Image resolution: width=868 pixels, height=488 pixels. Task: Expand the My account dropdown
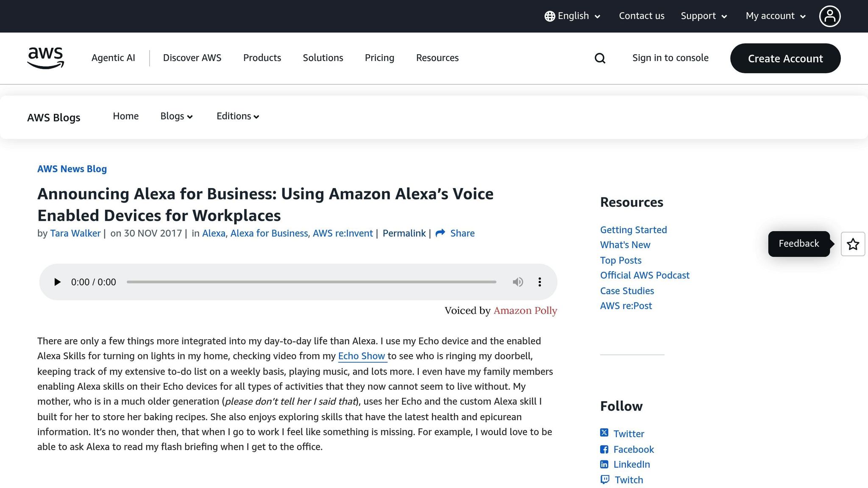click(776, 16)
